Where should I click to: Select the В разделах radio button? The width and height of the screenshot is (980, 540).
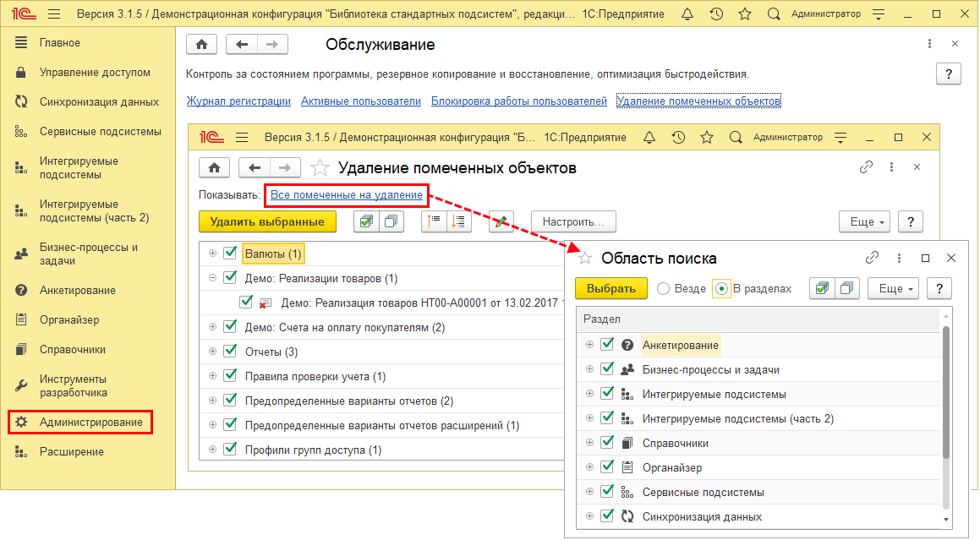coord(721,289)
